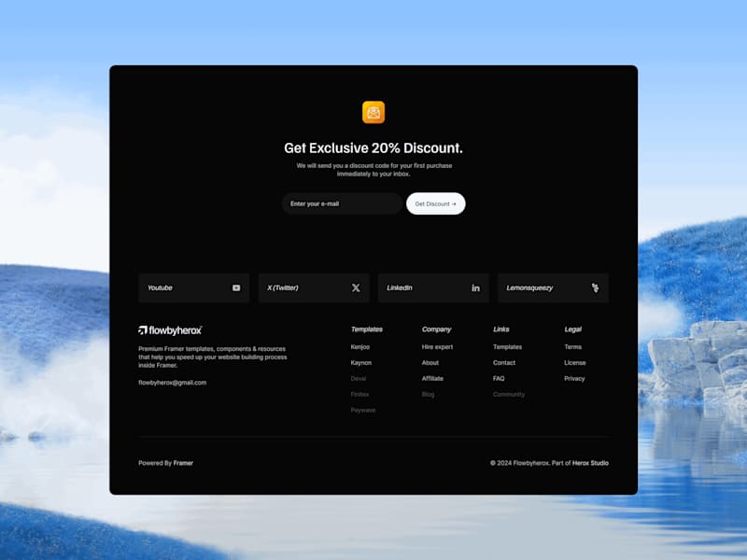Open the Blog link
Viewport: 747px width, 560px height.
(x=428, y=394)
